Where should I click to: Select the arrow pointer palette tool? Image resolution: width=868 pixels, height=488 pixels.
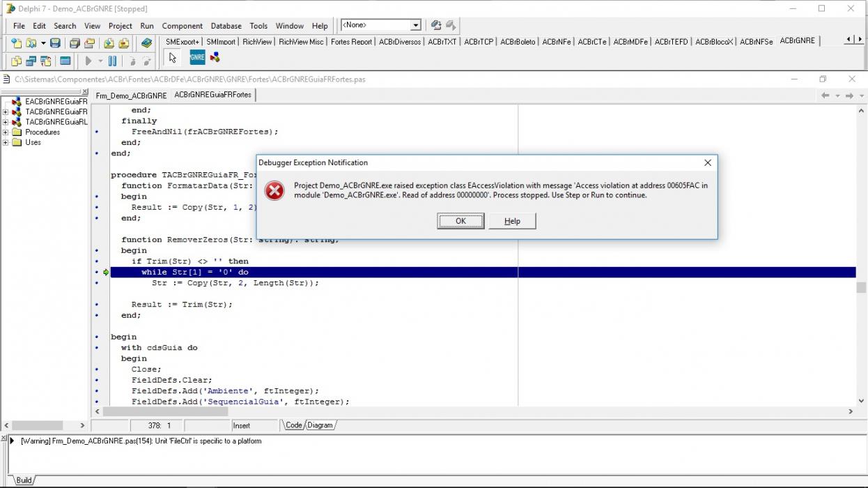(173, 58)
